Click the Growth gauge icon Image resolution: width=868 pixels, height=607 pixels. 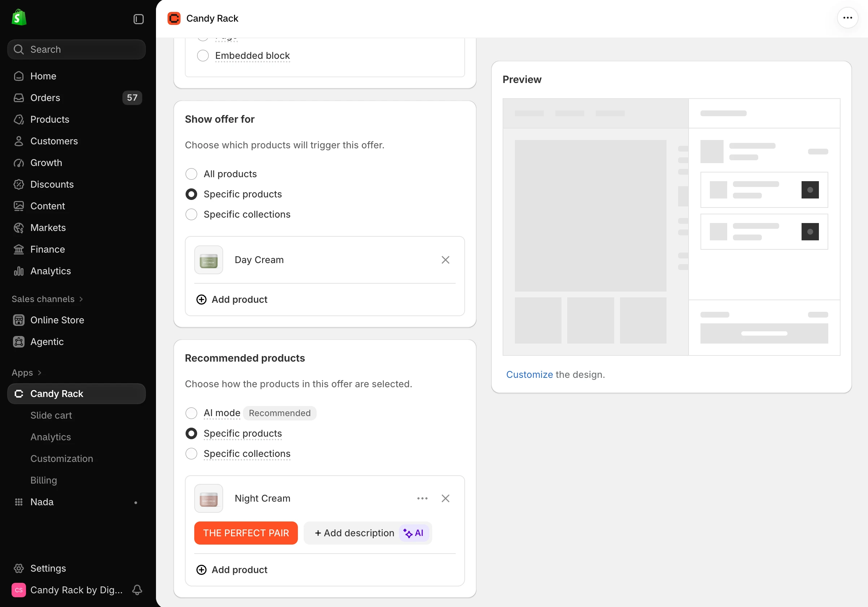18,163
